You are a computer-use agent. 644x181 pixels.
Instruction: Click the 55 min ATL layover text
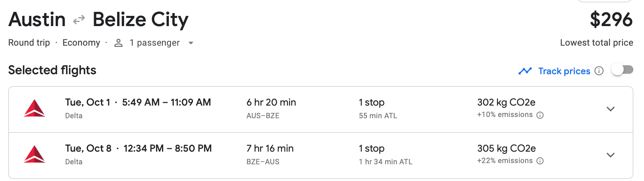click(x=378, y=116)
